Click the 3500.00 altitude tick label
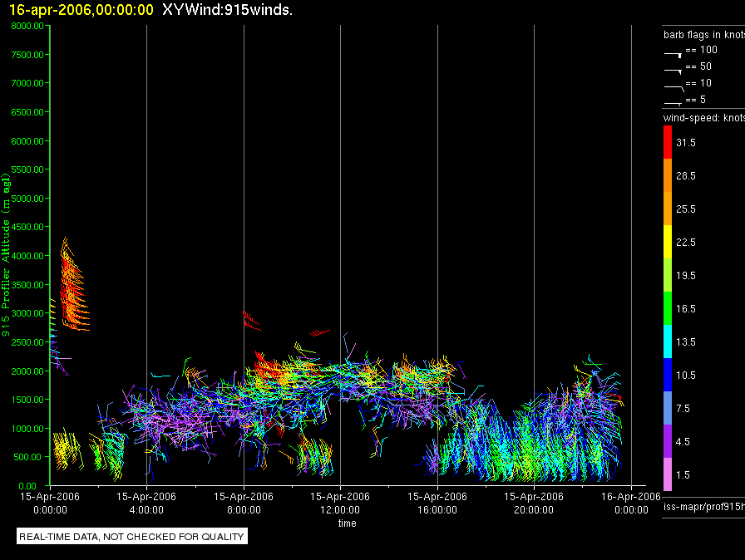The height and width of the screenshot is (560, 745). point(27,285)
